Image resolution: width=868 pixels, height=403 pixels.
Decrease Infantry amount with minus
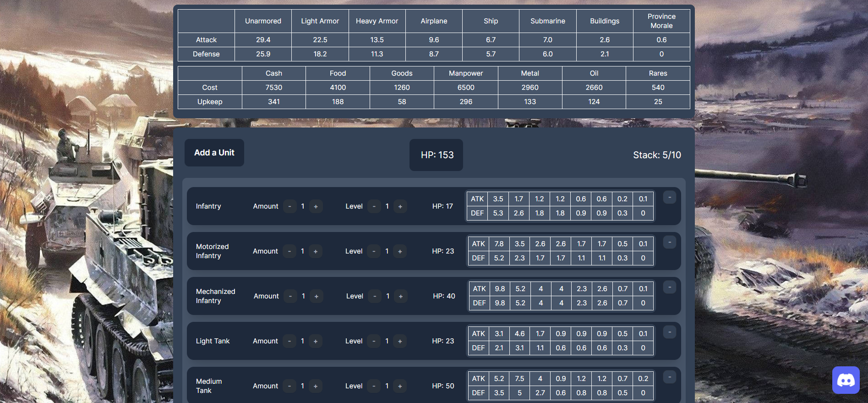point(289,207)
